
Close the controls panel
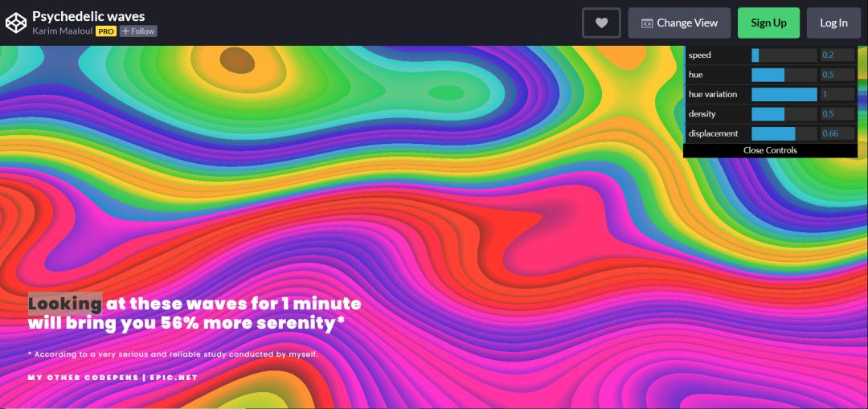[770, 150]
